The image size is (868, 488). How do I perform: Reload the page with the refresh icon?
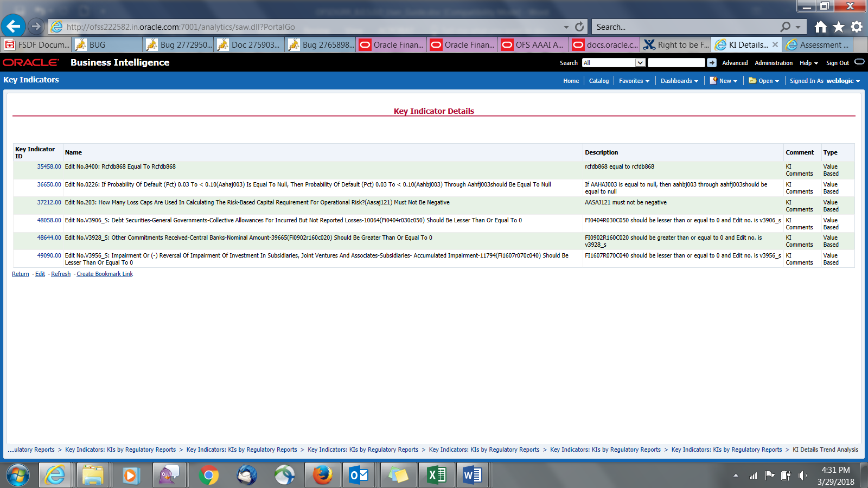pos(579,27)
